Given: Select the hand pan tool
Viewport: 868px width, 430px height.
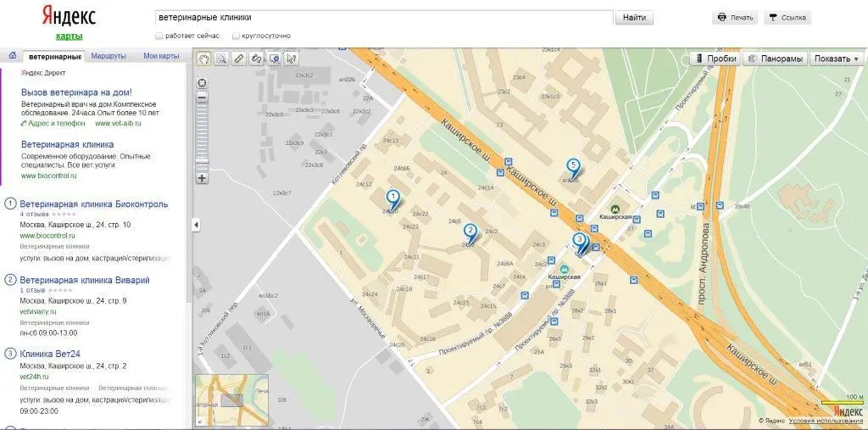Looking at the screenshot, I should tap(204, 59).
